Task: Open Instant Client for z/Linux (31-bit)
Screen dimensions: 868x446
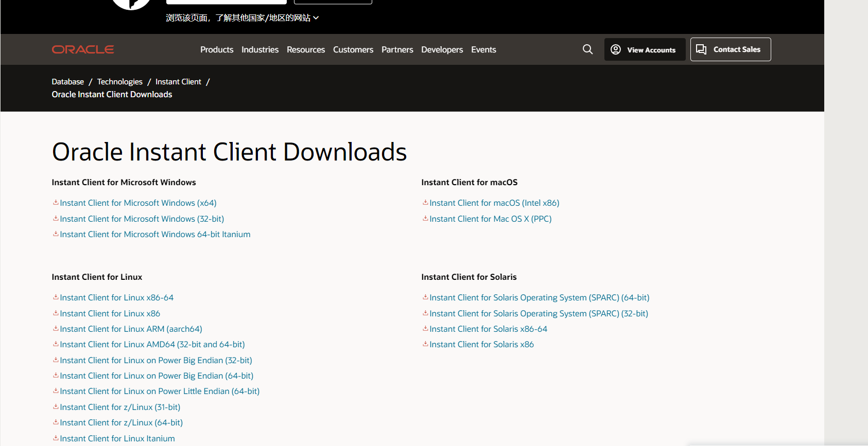Action: 120,407
